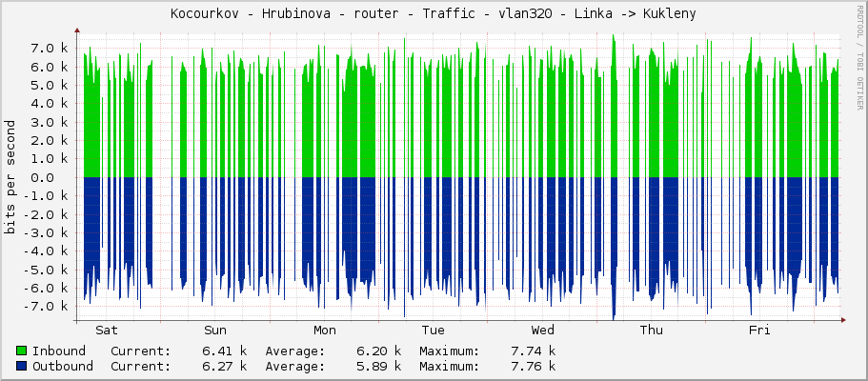This screenshot has width=868, height=381.
Task: Click the green Inbound legend swatch
Action: 22,351
